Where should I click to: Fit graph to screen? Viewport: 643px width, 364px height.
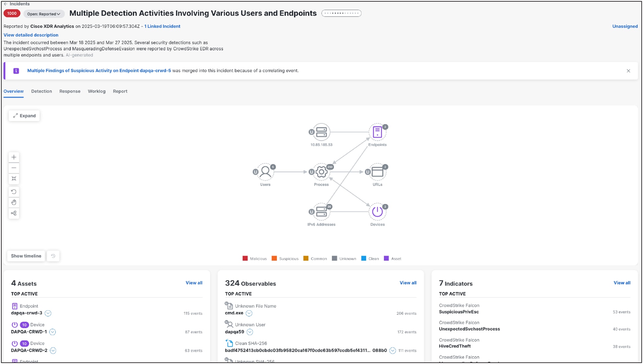click(x=14, y=179)
